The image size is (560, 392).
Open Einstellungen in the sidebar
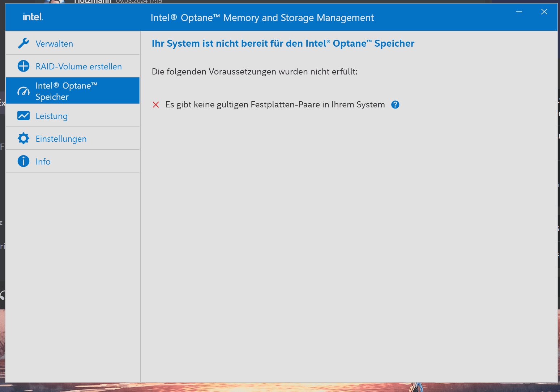[73, 139]
